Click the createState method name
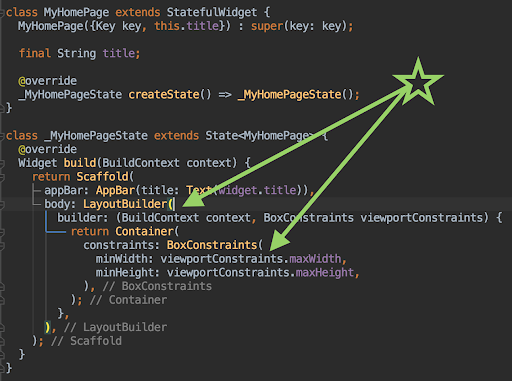The height and width of the screenshot is (381, 512). pyautogui.click(x=164, y=95)
